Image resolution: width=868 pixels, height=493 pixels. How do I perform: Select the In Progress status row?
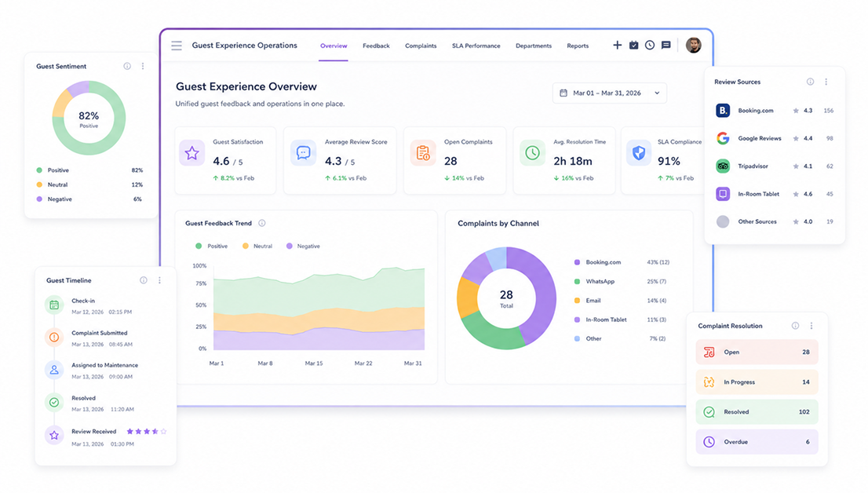[x=757, y=382]
